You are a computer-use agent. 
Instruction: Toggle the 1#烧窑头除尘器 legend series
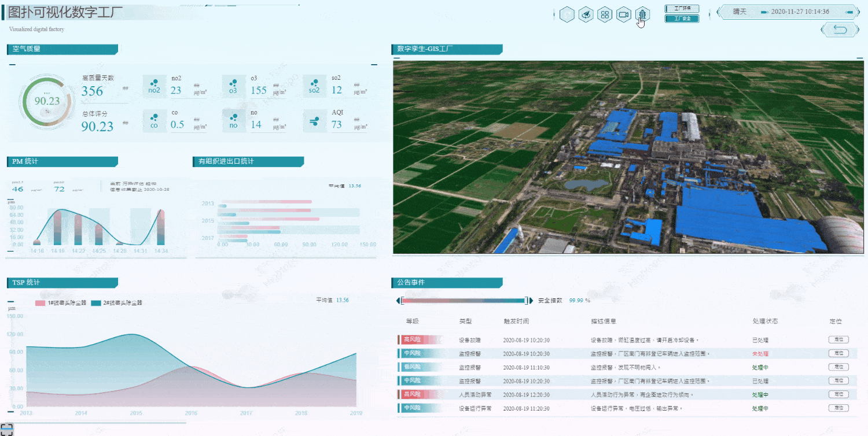(x=61, y=303)
